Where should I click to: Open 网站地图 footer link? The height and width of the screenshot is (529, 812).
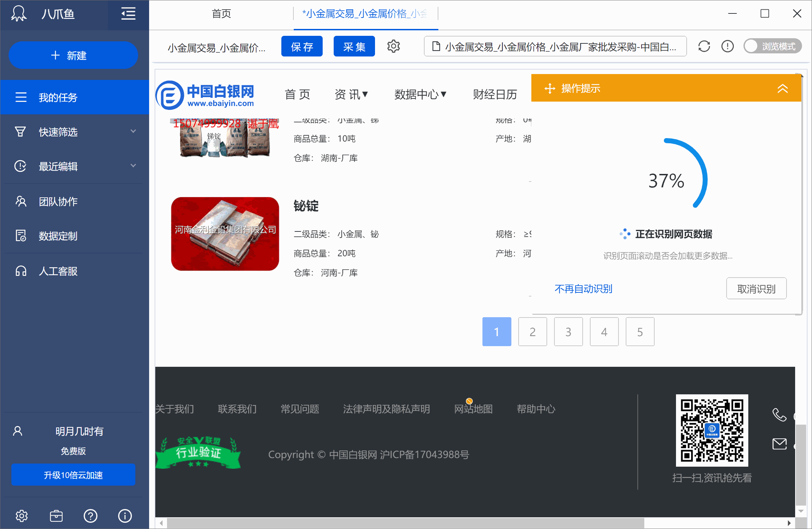pos(473,409)
